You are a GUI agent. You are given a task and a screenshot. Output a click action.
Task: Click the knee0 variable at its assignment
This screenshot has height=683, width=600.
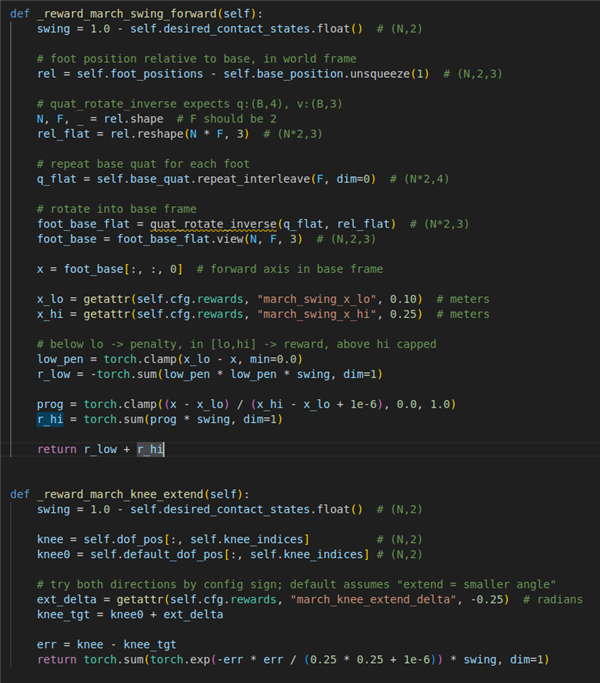pyautogui.click(x=55, y=554)
